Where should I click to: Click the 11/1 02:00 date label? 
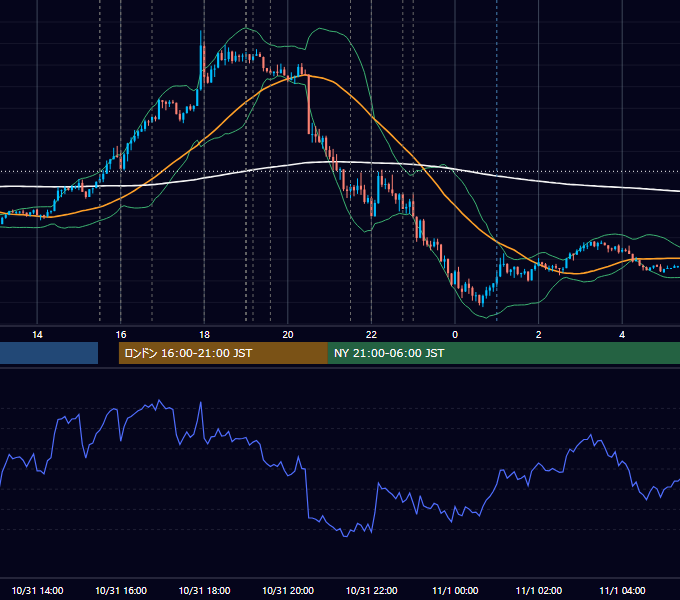[539, 590]
